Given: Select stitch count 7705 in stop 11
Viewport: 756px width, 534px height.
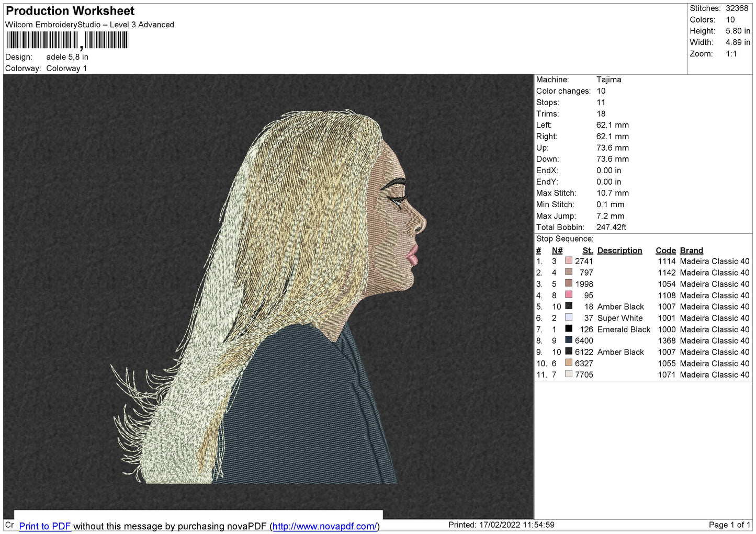Looking at the screenshot, I should click(x=584, y=375).
